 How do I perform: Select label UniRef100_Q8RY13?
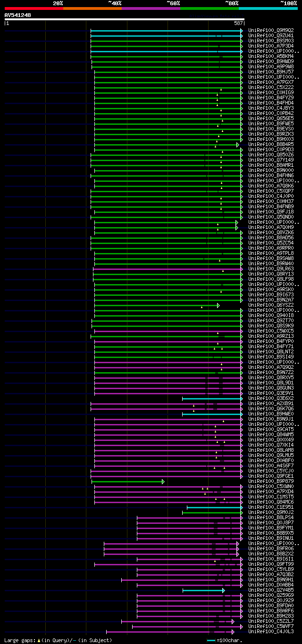pos(271,274)
